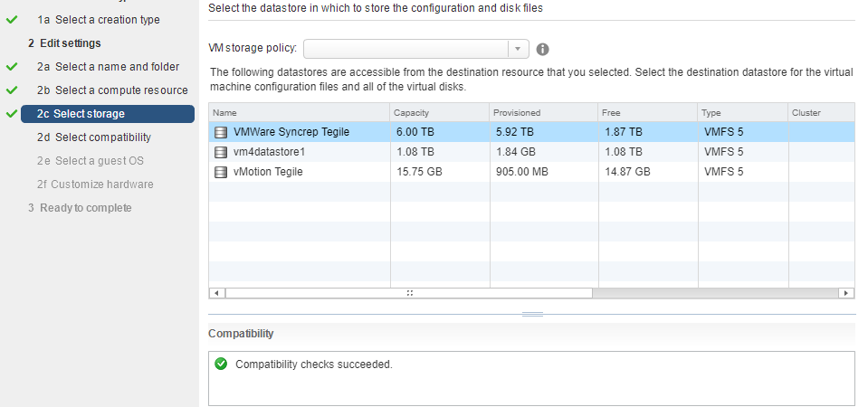Click the green compatibility success checkmark icon
This screenshot has height=407, width=868.
coord(221,364)
